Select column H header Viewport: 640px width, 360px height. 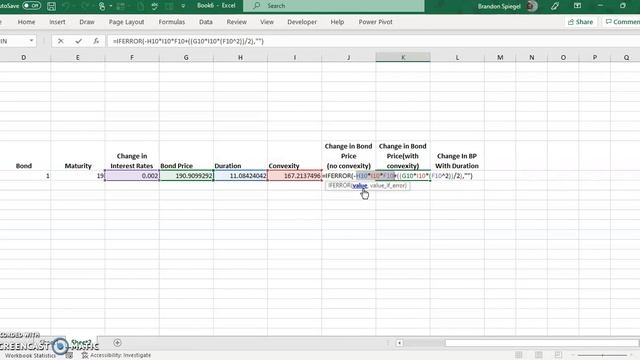point(240,58)
